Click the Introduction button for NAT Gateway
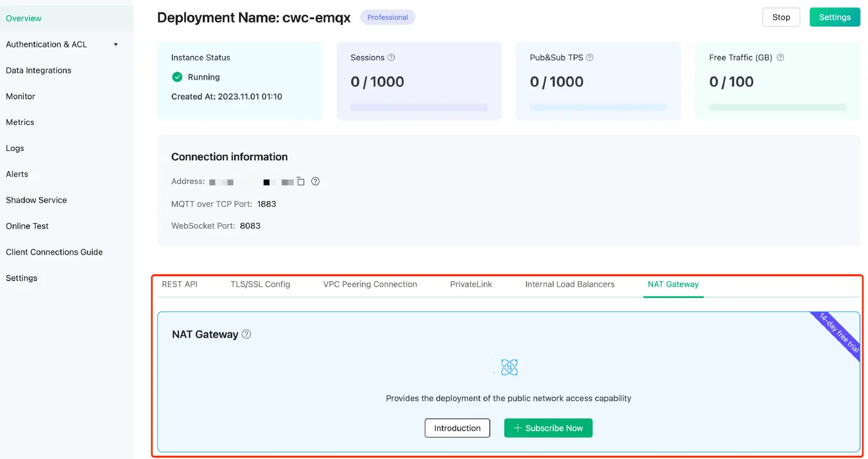 (457, 428)
